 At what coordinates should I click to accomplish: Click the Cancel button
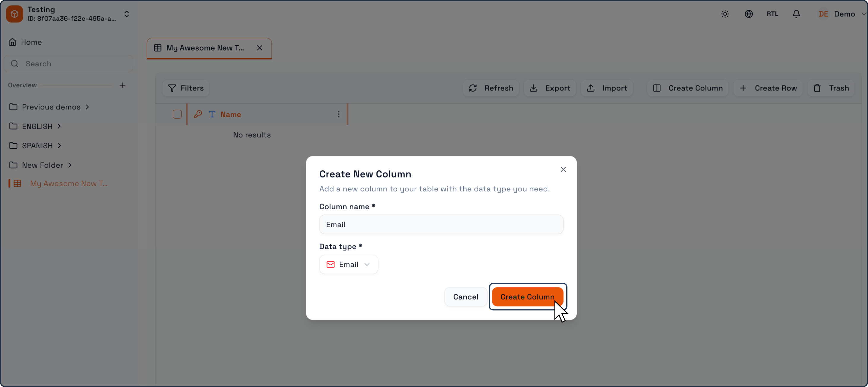point(465,297)
